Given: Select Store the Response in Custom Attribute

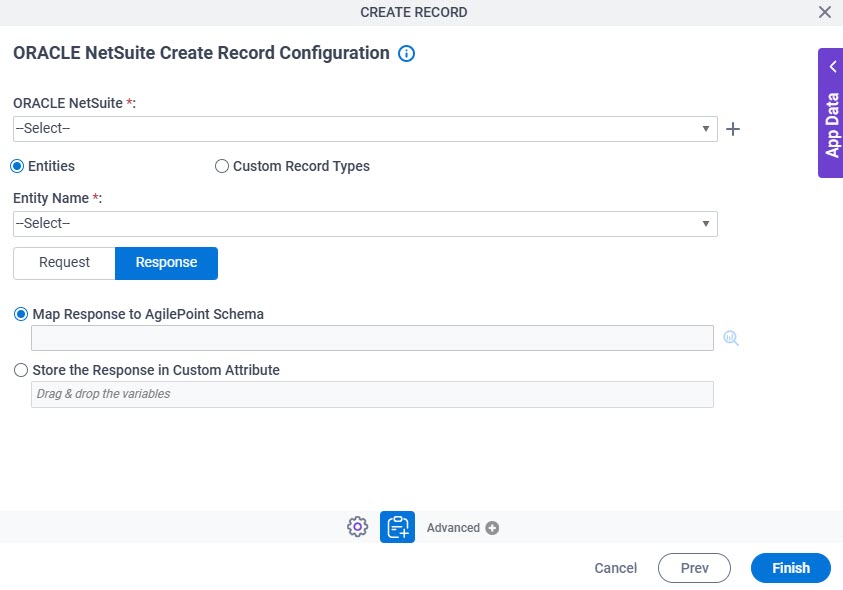Looking at the screenshot, I should click(21, 370).
